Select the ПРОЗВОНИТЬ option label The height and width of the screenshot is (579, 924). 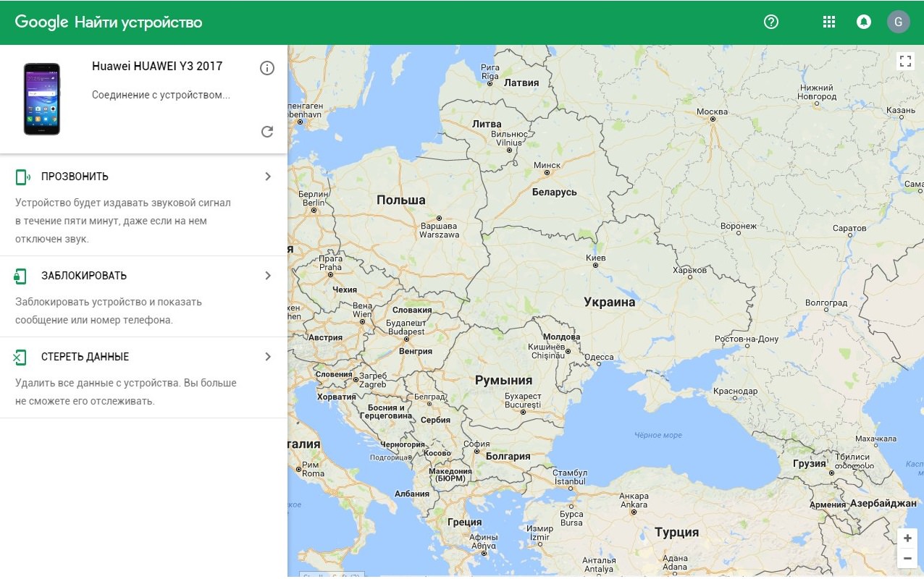coord(75,177)
